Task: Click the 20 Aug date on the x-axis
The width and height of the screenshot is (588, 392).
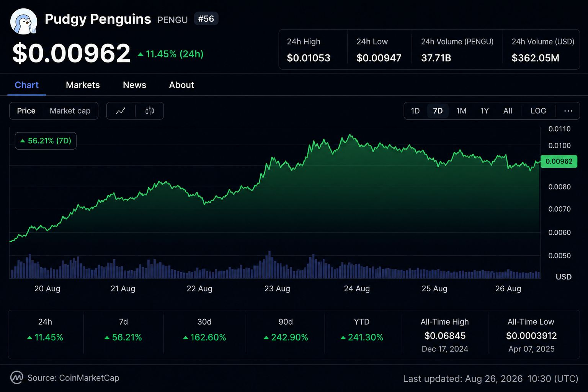Action: (x=47, y=289)
